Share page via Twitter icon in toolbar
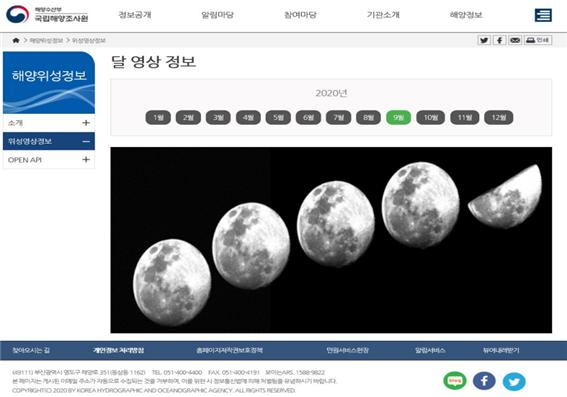 point(484,40)
